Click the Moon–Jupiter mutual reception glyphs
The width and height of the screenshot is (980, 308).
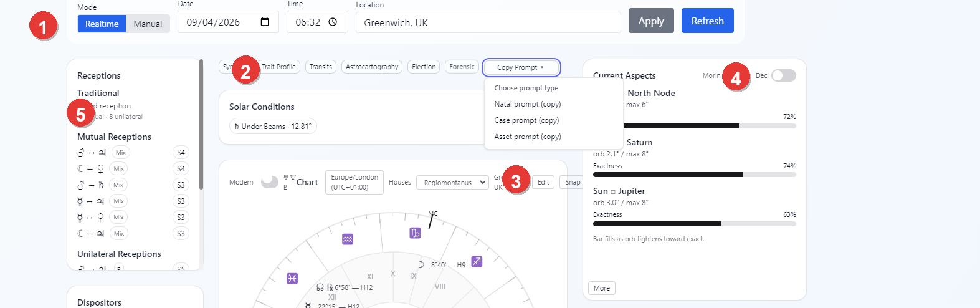coord(90,234)
